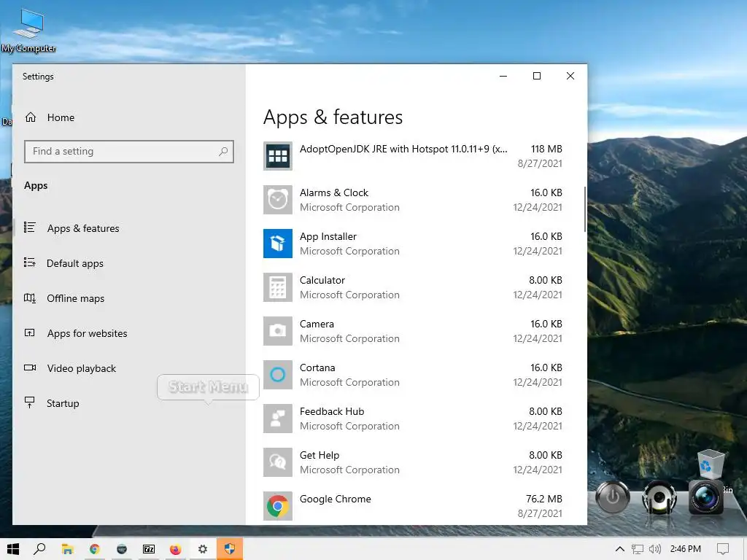Click the App Installer blue box icon
Screen dimensions: 747x560
[278, 244]
